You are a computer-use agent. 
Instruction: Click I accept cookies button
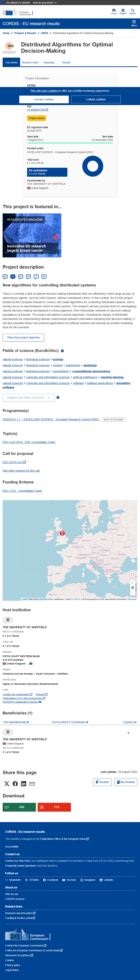[44, 99]
